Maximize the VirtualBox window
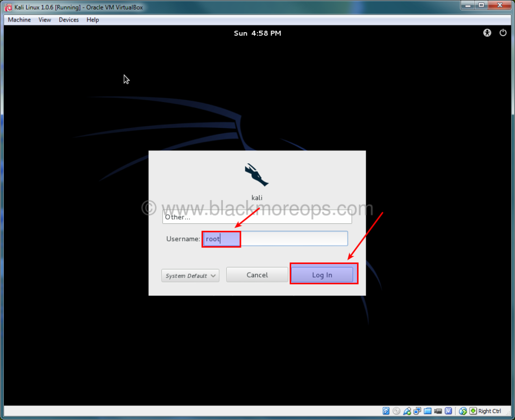 pos(481,5)
